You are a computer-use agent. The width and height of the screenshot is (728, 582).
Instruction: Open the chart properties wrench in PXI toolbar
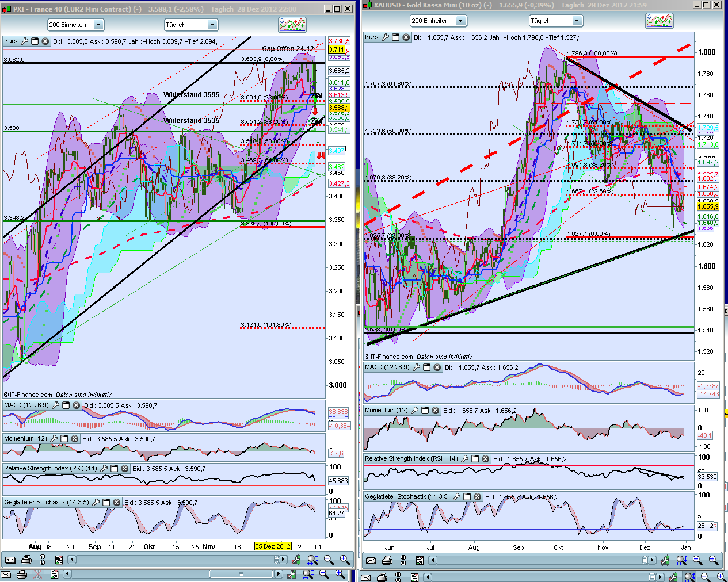pos(296,560)
